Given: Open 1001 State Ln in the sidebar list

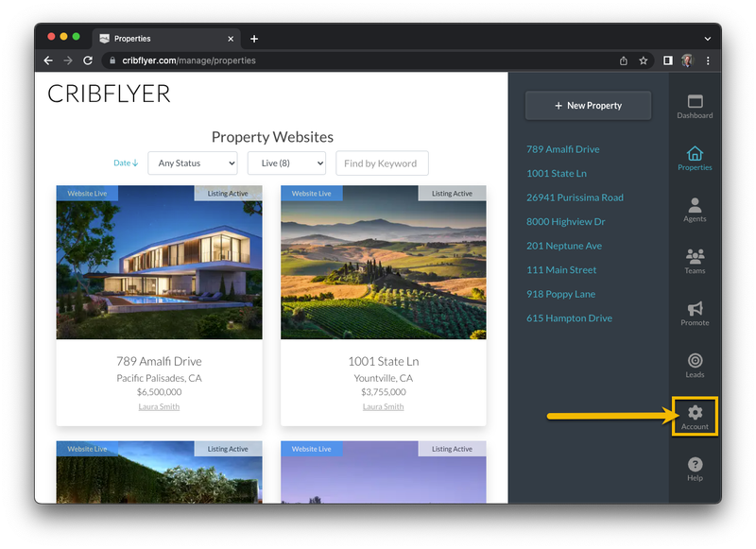Looking at the screenshot, I should (557, 174).
